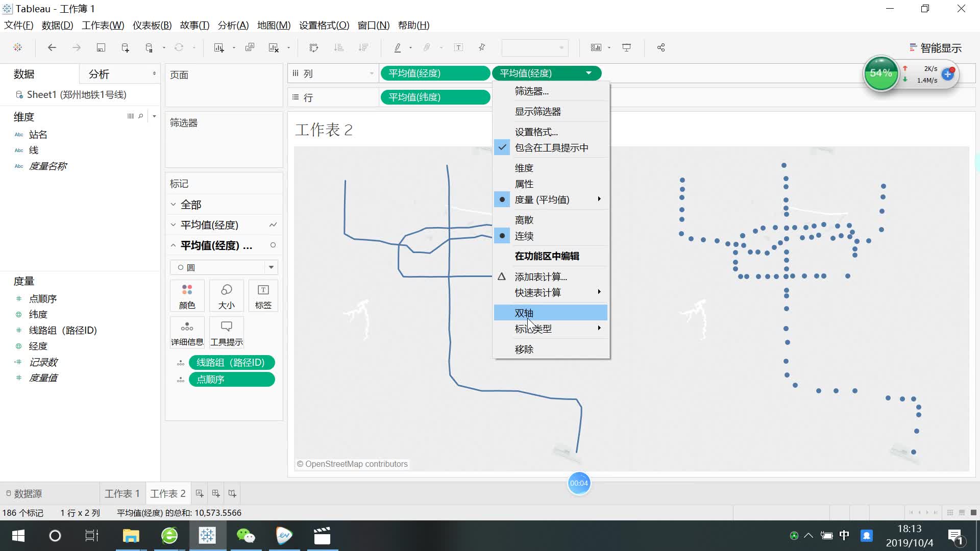Viewport: 980px width, 551px height.
Task: Open the Tooltip mark card
Action: pos(226,333)
